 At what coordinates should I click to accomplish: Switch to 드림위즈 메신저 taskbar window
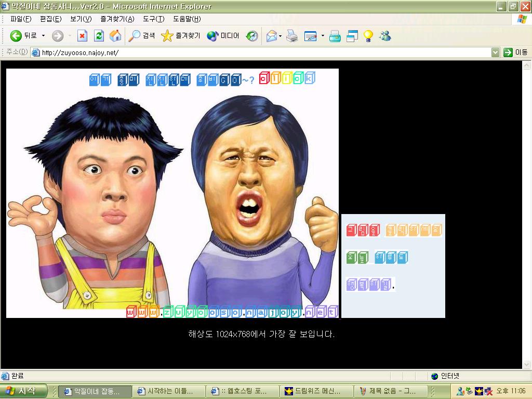(315, 391)
